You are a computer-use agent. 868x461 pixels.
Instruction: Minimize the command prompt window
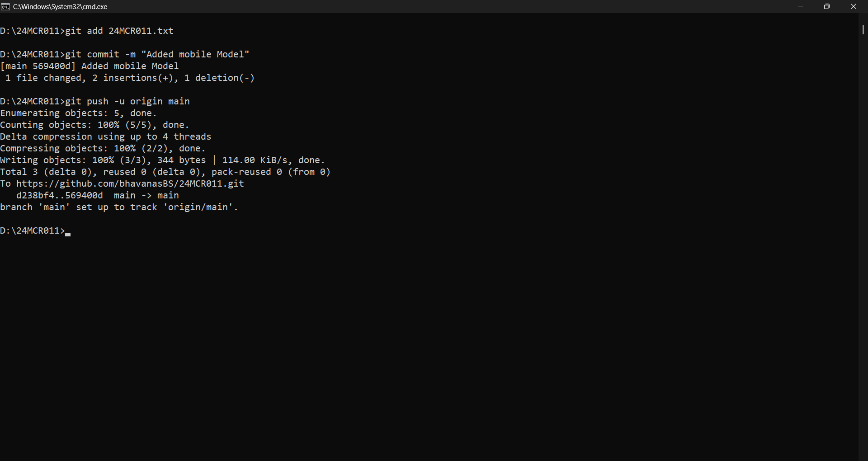tap(801, 6)
